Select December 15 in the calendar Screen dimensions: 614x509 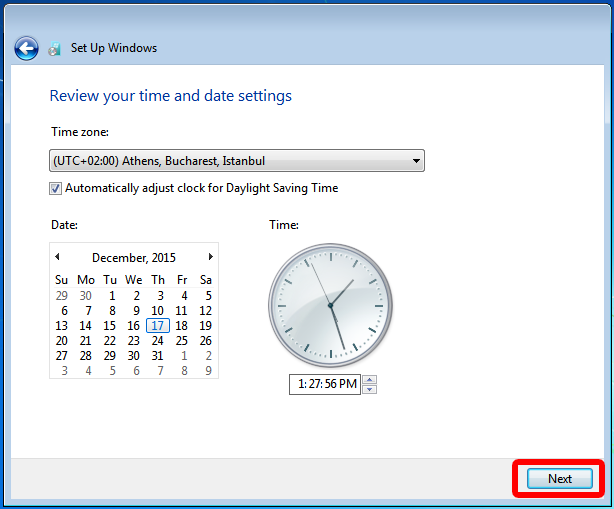(x=110, y=325)
